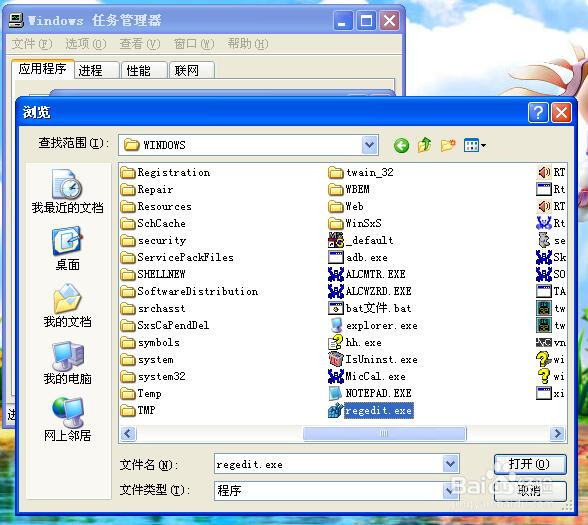Viewport: 588px width, 525px height.
Task: Select the Resources folder
Action: [x=156, y=206]
